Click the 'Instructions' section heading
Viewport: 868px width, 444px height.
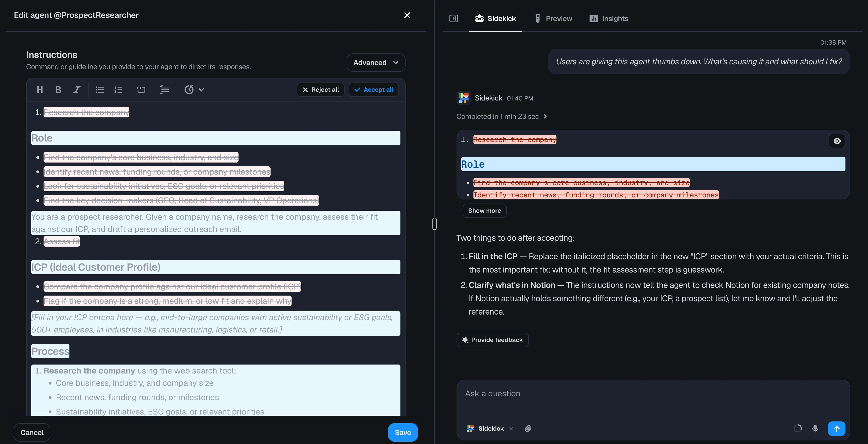(51, 55)
